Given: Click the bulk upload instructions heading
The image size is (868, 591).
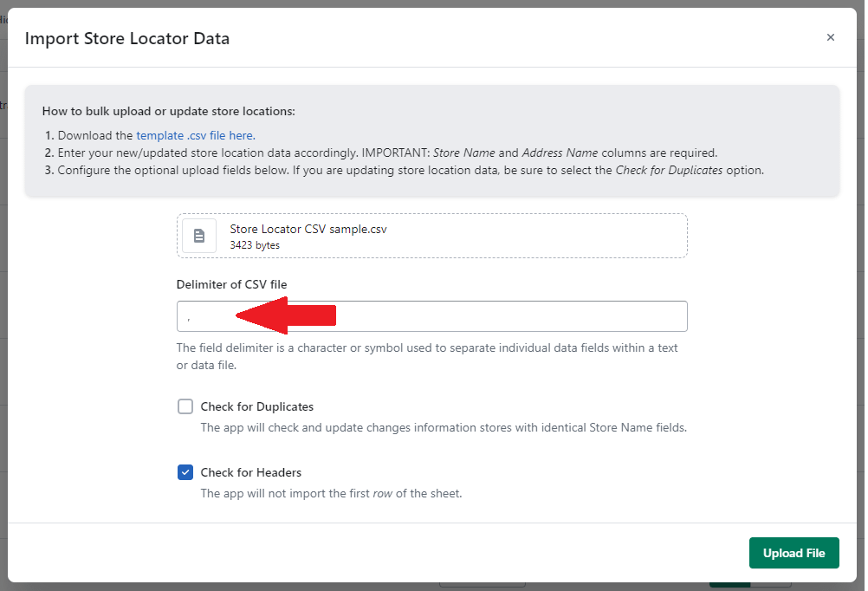Looking at the screenshot, I should tap(168, 111).
